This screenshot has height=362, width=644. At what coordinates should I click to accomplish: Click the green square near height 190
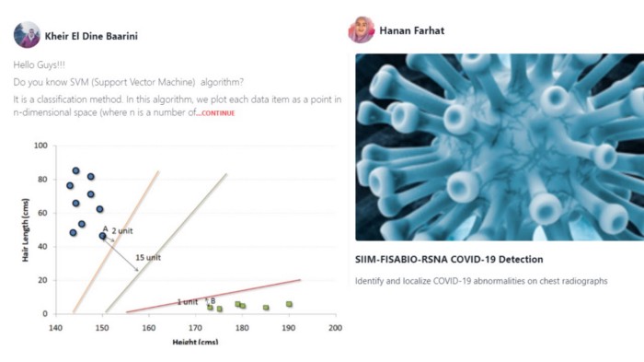[289, 304]
